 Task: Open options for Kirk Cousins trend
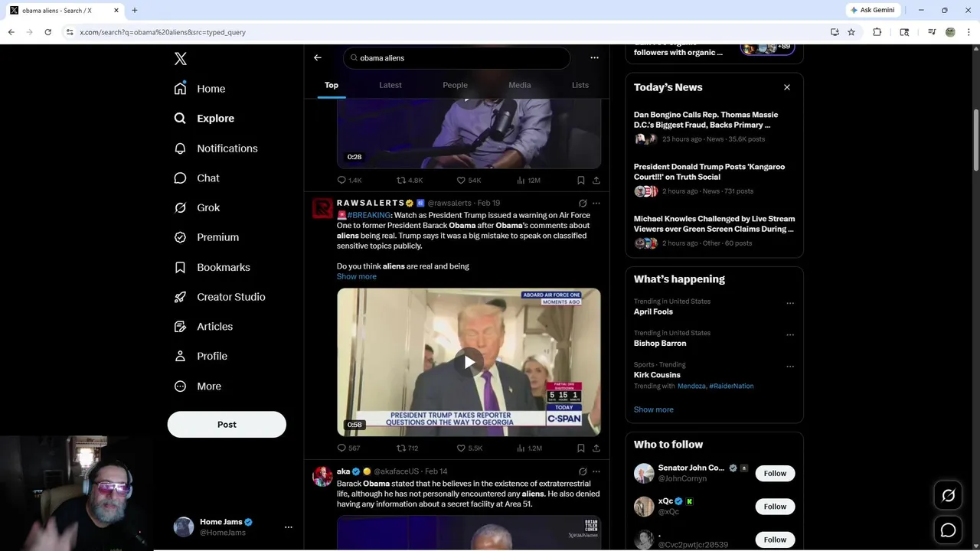790,366
